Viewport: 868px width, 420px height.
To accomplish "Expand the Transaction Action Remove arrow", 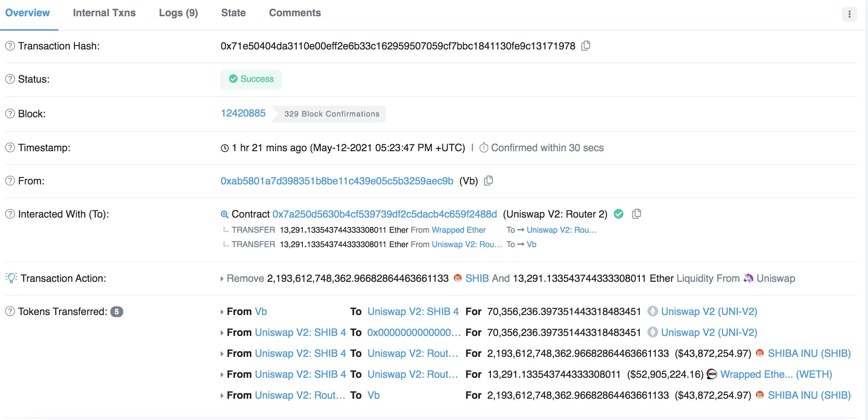I will 222,279.
